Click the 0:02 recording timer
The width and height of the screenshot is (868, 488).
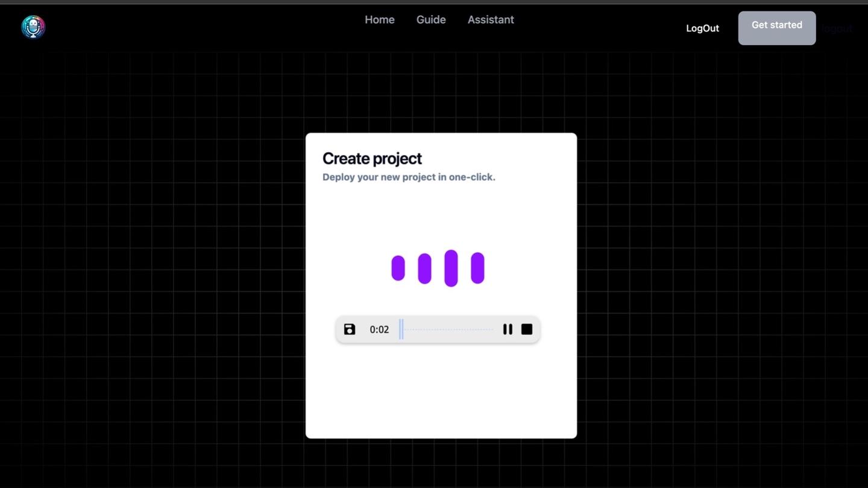pos(379,329)
